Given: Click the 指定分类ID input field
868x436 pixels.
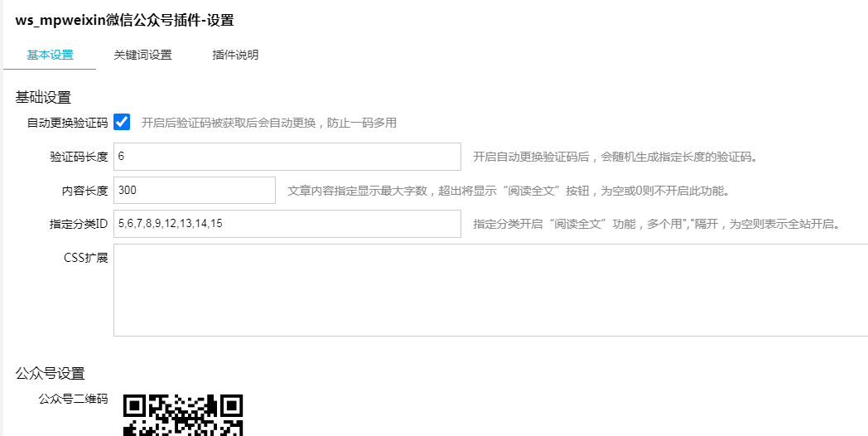Looking at the screenshot, I should click(287, 224).
